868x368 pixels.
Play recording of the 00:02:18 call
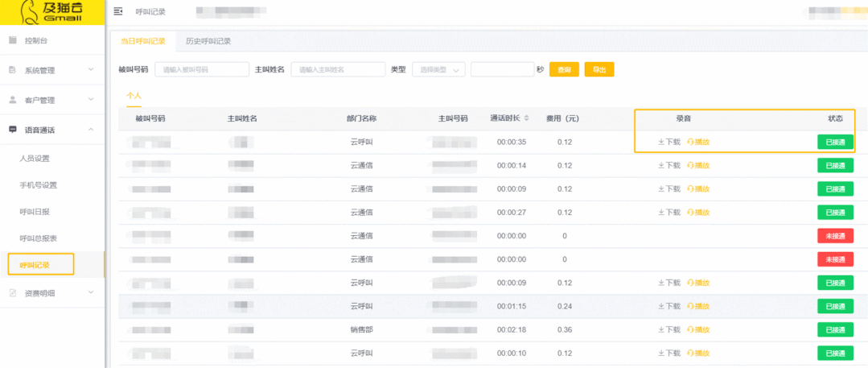coord(698,330)
